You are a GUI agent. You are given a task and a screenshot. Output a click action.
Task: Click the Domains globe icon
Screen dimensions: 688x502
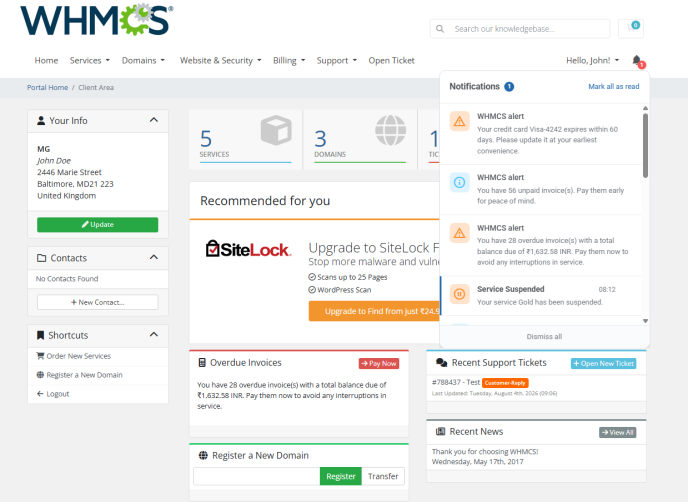coord(391,130)
